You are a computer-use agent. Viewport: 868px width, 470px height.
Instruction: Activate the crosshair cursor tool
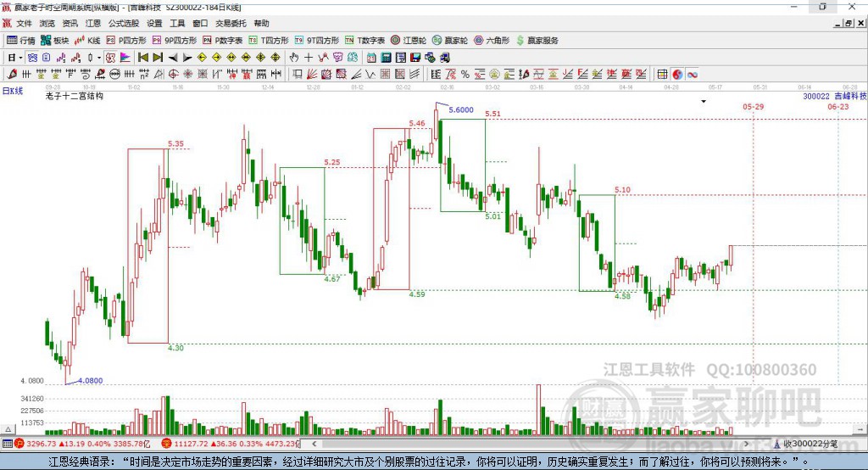tap(309, 57)
